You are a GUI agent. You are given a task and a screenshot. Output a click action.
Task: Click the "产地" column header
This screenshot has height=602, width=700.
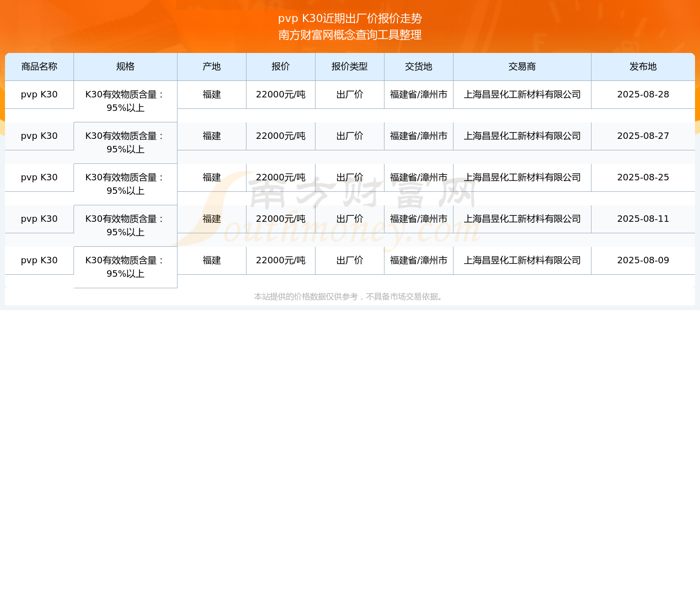pyautogui.click(x=211, y=66)
